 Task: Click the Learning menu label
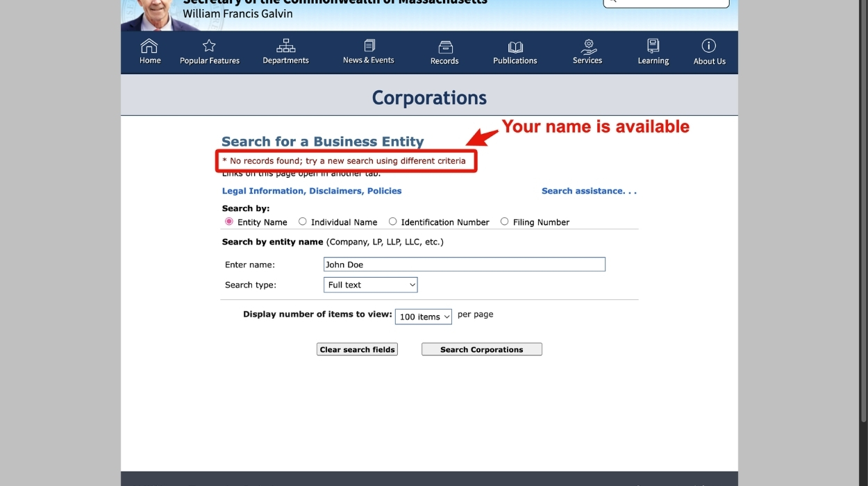(x=653, y=61)
